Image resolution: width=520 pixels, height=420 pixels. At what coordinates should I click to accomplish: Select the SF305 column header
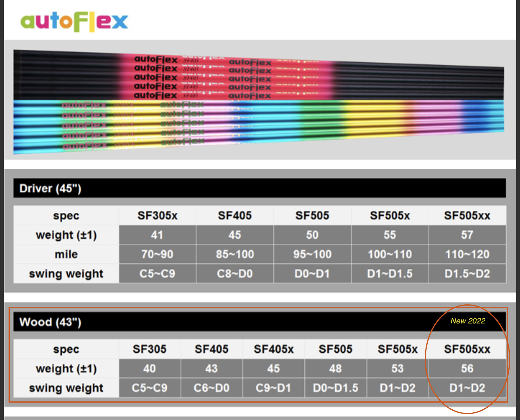coord(150,349)
